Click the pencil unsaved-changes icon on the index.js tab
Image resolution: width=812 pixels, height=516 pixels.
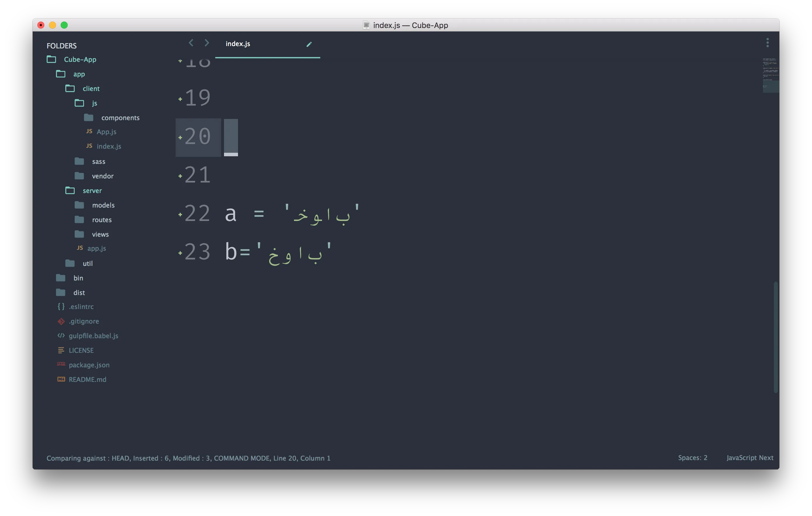tap(309, 44)
